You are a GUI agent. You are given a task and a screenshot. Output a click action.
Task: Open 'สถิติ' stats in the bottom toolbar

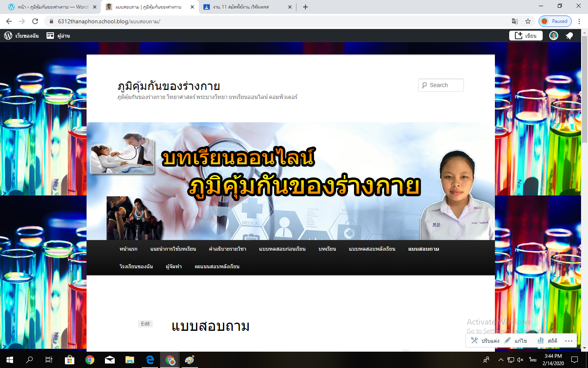[x=547, y=341]
